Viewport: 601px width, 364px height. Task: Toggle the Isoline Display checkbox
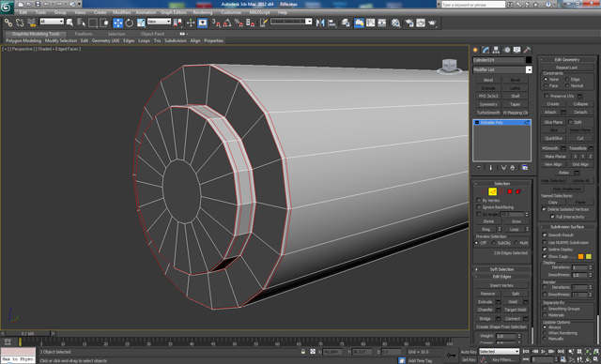(545, 250)
